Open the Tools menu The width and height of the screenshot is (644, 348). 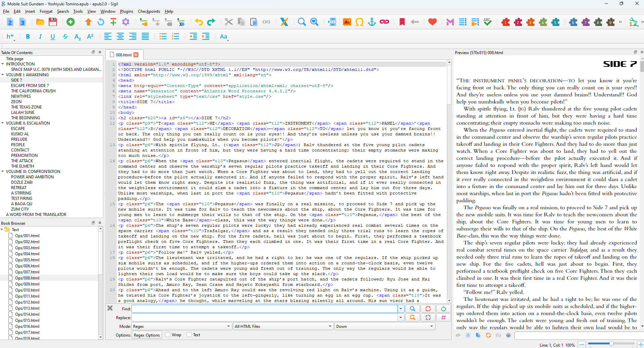click(78, 11)
